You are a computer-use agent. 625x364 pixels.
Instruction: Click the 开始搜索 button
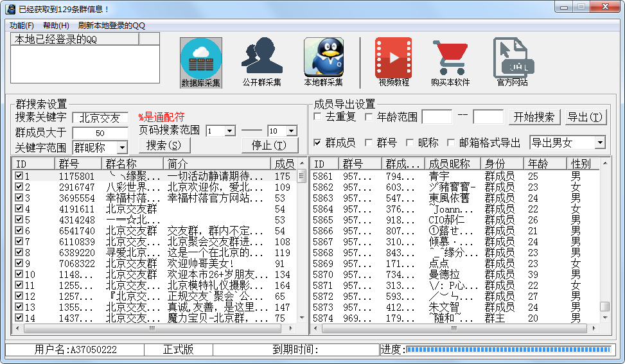534,117
